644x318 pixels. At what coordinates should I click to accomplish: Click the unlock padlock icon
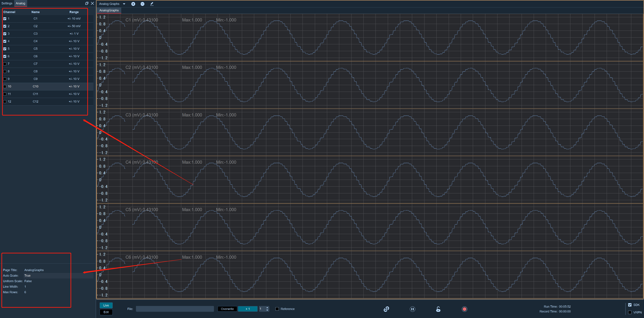point(438,309)
